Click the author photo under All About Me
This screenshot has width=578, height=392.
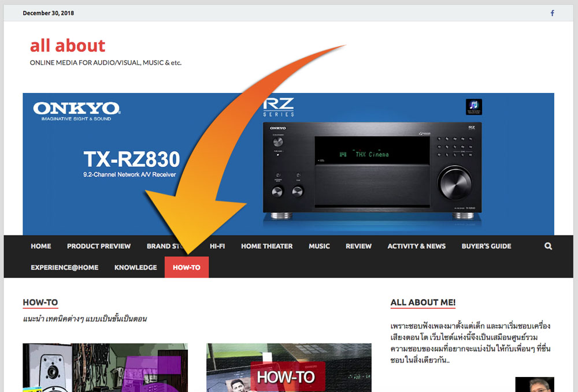[x=534, y=384]
